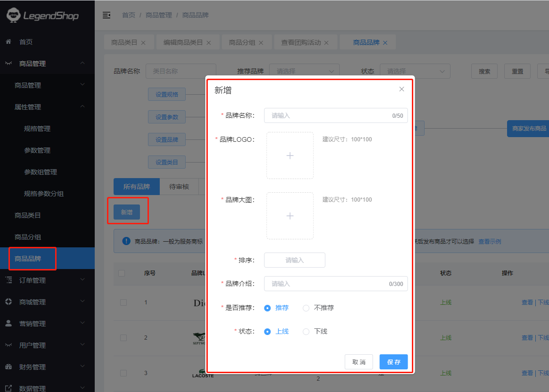Image resolution: width=549 pixels, height=392 pixels.
Task: Tick the checkbox for row 3
Action: (123, 373)
